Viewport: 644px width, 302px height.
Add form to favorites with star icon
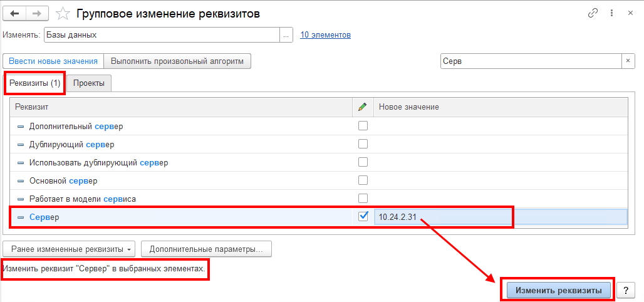coord(63,14)
